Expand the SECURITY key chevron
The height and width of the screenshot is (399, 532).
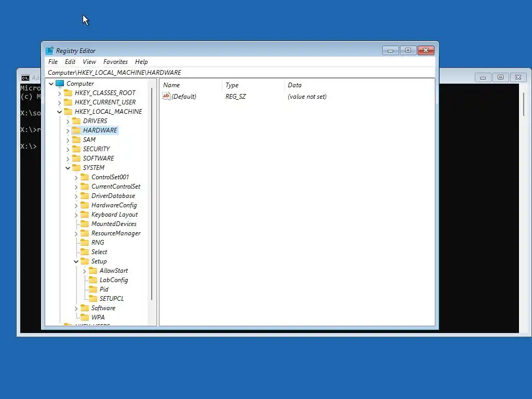click(x=68, y=149)
